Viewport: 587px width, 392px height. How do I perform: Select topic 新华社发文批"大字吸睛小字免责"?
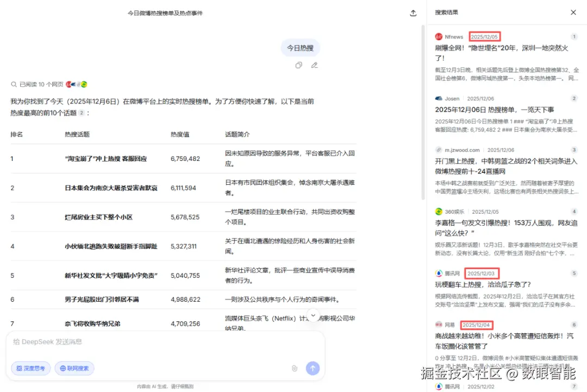click(111, 276)
